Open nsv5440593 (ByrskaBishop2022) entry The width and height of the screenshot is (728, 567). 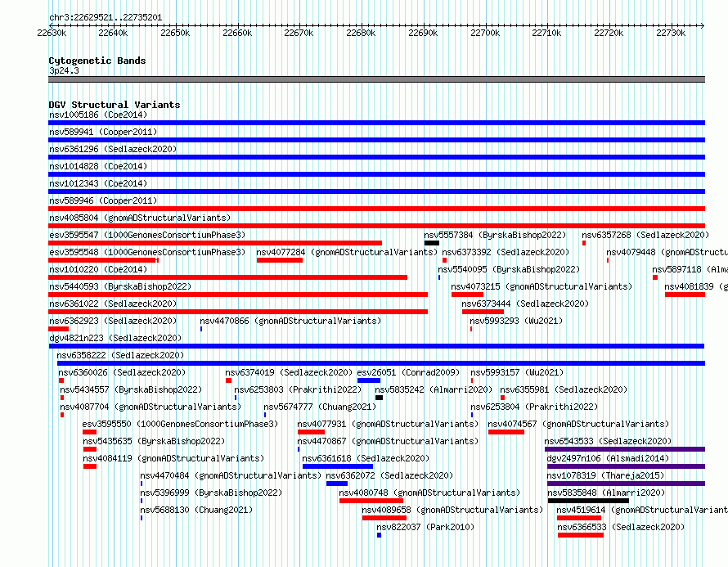point(120,286)
